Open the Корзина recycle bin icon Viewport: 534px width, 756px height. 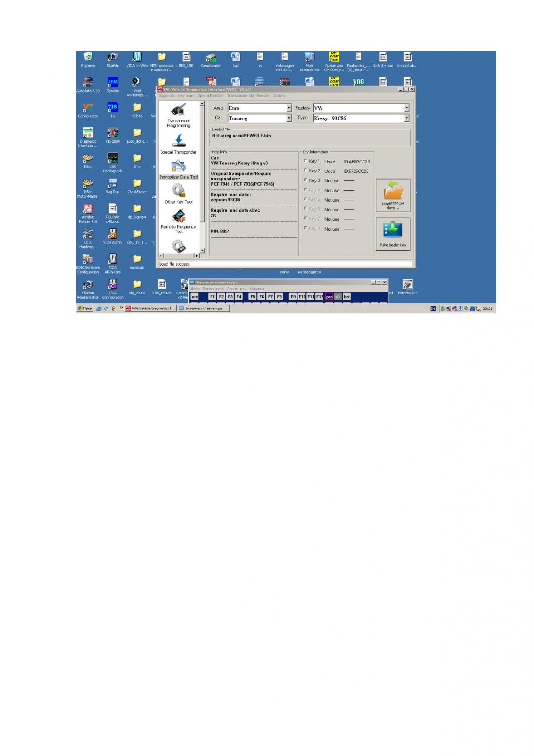click(x=88, y=60)
